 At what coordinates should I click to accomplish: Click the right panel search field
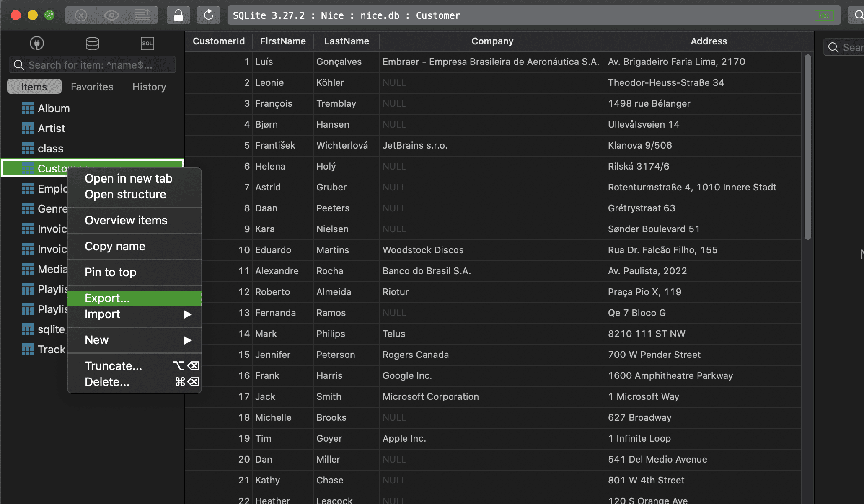[844, 47]
